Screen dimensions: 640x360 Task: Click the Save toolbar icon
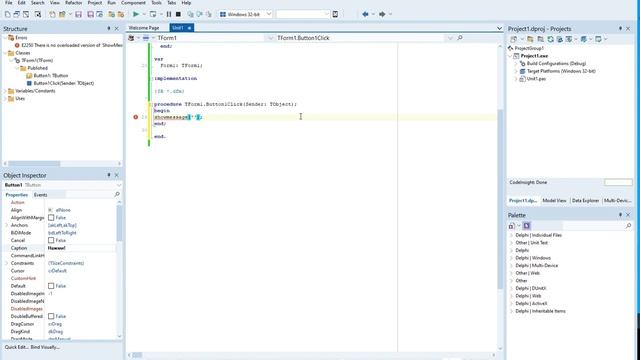pyautogui.click(x=79, y=14)
